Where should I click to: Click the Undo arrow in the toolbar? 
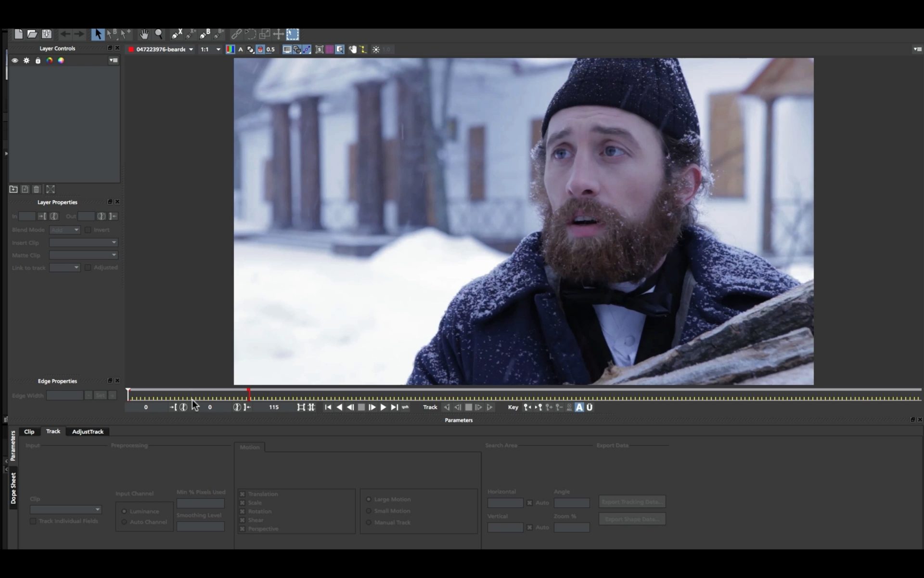65,34
